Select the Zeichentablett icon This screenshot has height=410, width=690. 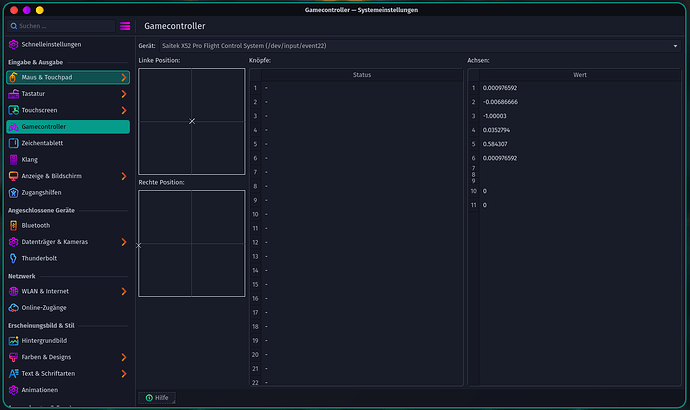click(x=13, y=143)
